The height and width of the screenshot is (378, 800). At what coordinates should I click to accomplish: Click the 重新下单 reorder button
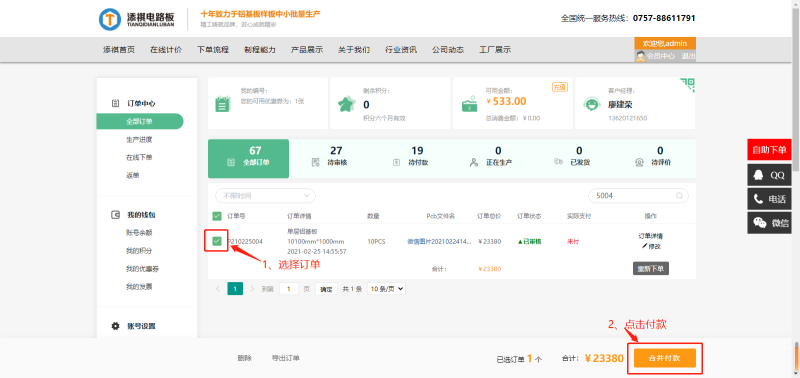(651, 268)
